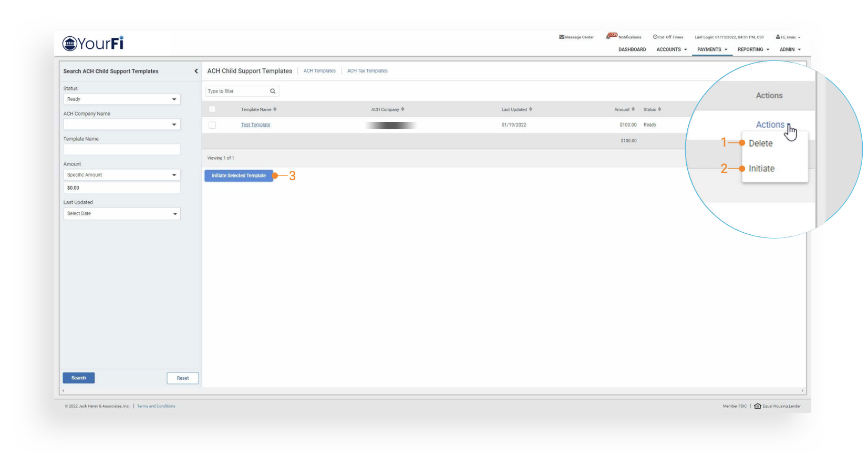The image size is (868, 455).
Task: Collapse the search panel with chevron
Action: pyautogui.click(x=196, y=71)
